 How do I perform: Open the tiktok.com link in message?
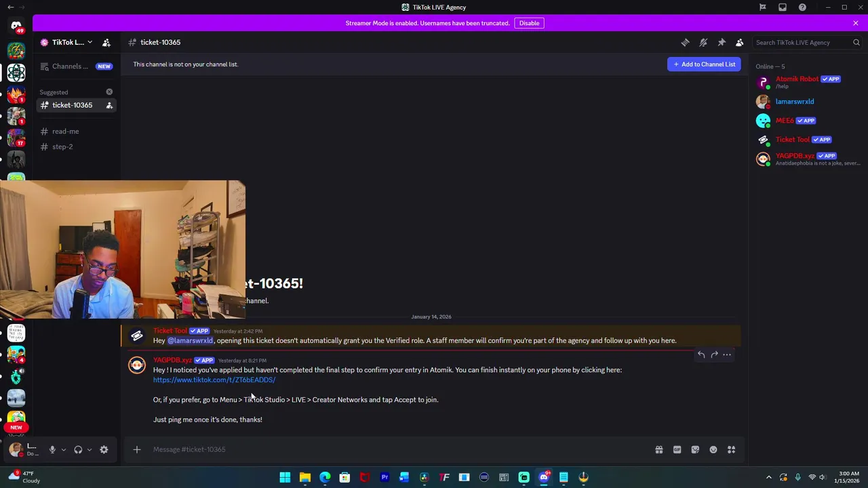[214, 380]
